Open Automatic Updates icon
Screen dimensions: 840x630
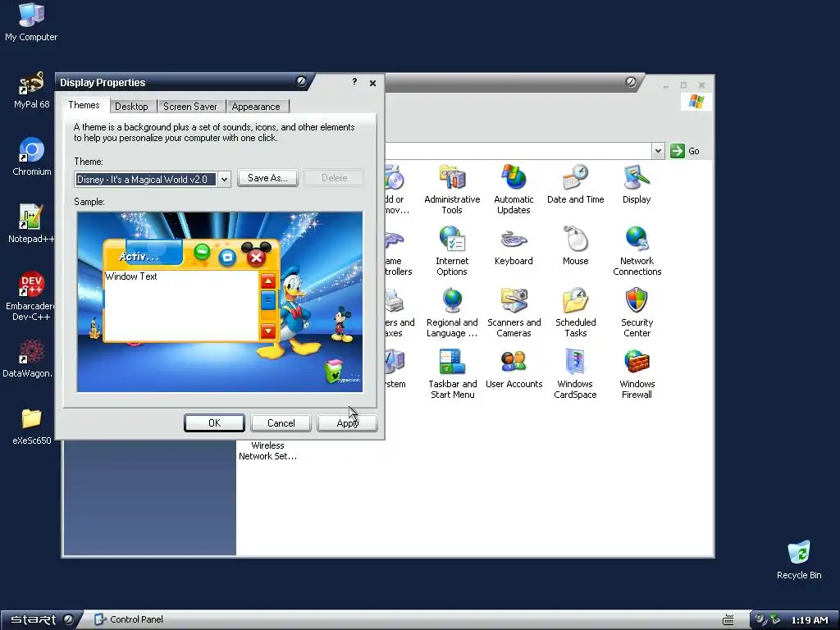point(514,189)
